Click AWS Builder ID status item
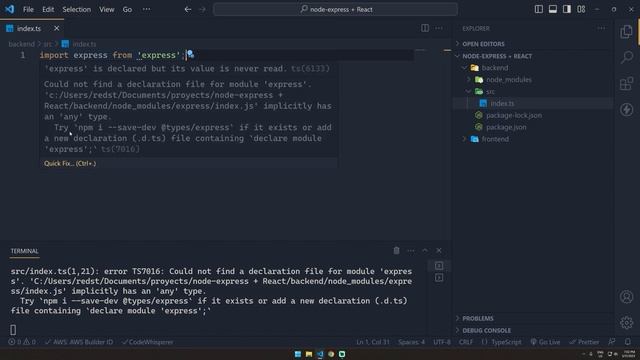This screenshot has height=360, width=640. click(79, 342)
